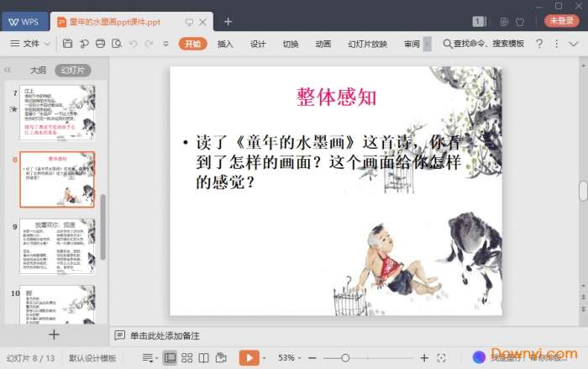Click the screen icon on the document tab
Viewport: 588px width, 369px height.
189,22
